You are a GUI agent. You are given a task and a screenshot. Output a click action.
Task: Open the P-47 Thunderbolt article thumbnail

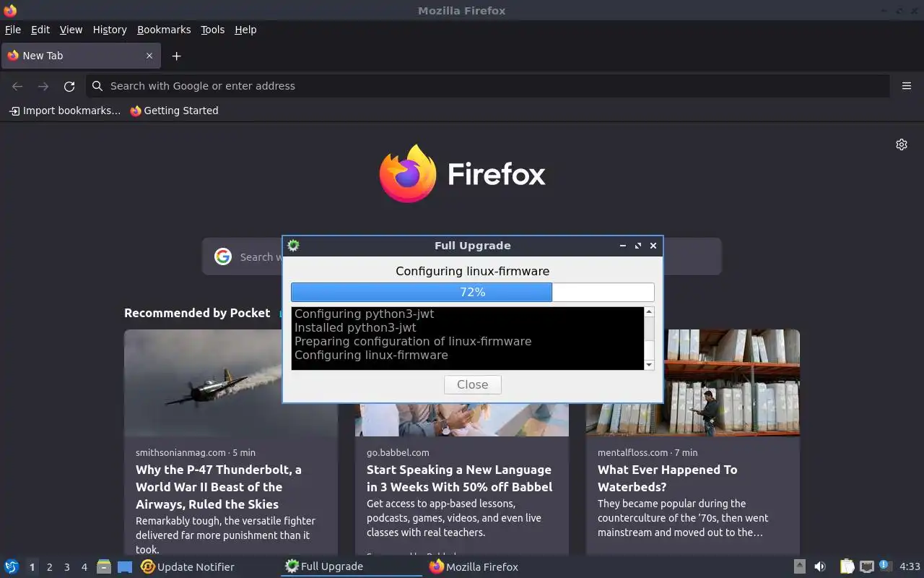pyautogui.click(x=231, y=383)
